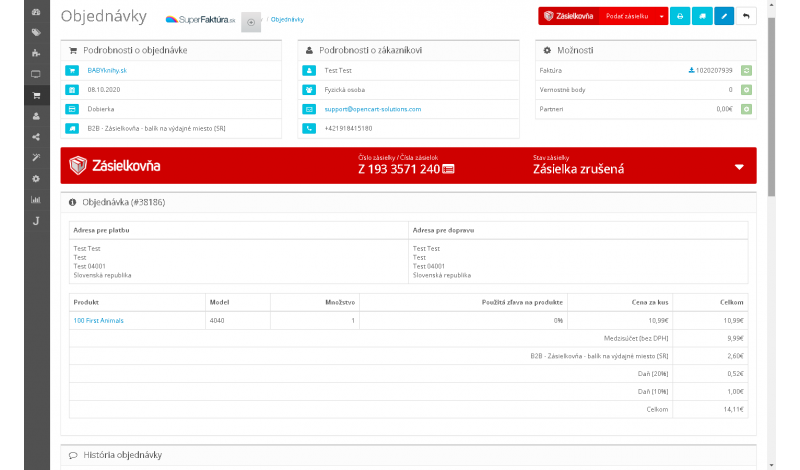Click the Cena za kus column header
The width and height of the screenshot is (800, 470).
tap(650, 302)
